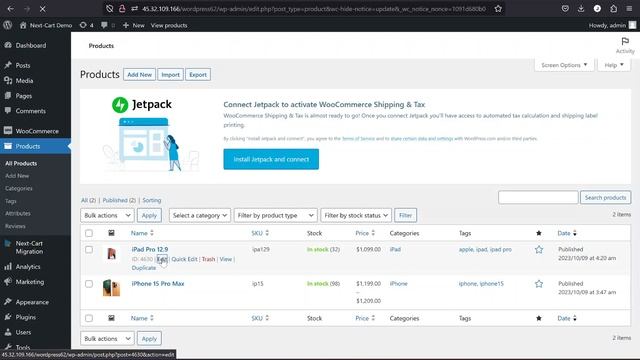
Task: Open Comments in the sidebar
Action: pos(31,111)
